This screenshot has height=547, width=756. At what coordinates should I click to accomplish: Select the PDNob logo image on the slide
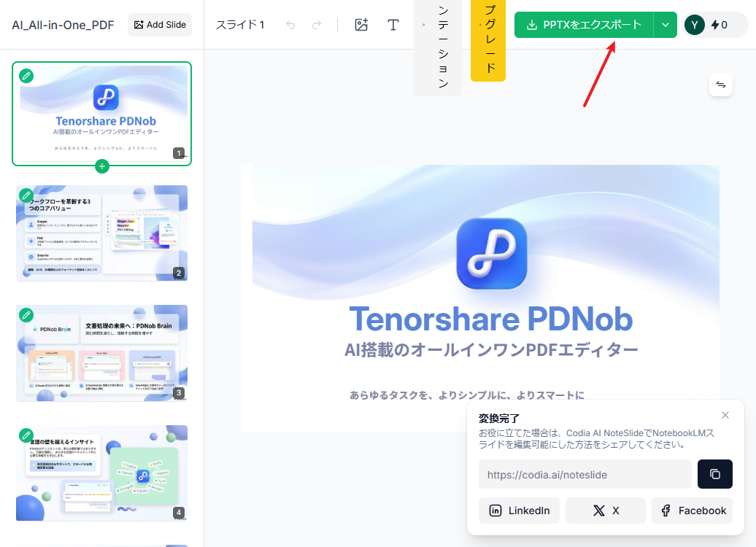point(492,254)
